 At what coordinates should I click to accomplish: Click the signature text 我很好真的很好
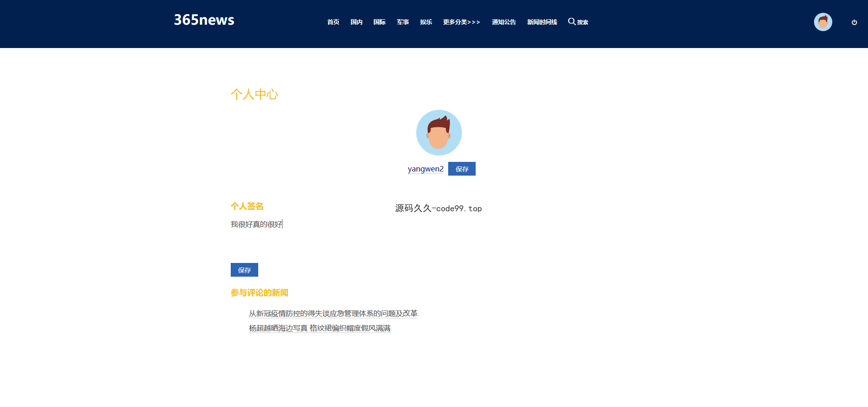(x=256, y=224)
